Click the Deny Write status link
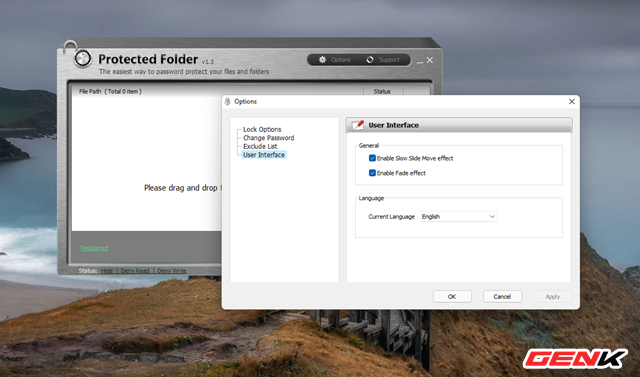Screen dimensions: 640x377 (172, 271)
